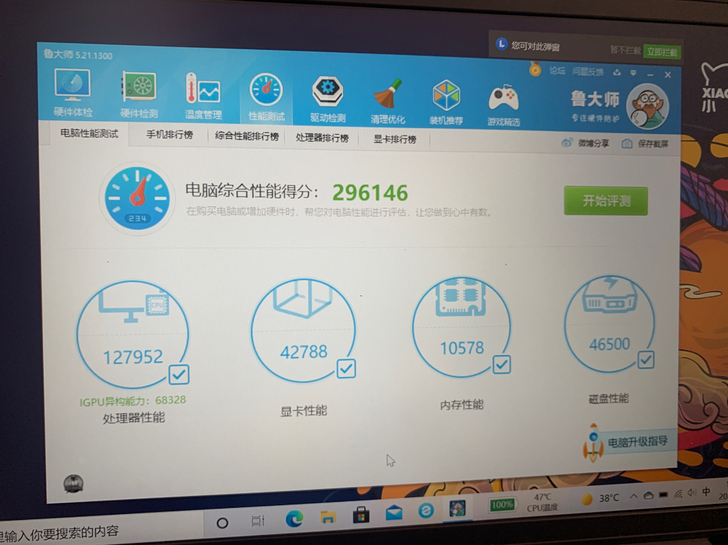Click the blue speedometer gauge icon
728x545 pixels.
[136, 198]
